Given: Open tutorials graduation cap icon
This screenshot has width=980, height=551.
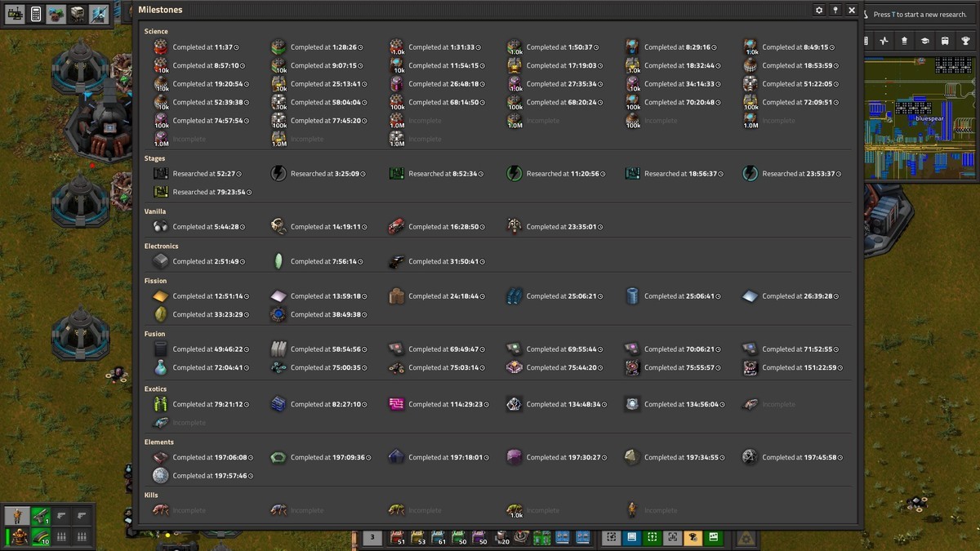Looking at the screenshot, I should pyautogui.click(x=925, y=41).
